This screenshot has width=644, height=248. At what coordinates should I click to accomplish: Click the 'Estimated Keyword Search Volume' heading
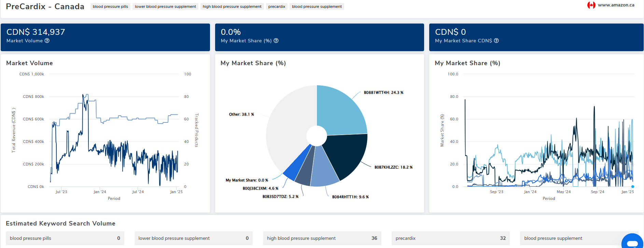61,223
